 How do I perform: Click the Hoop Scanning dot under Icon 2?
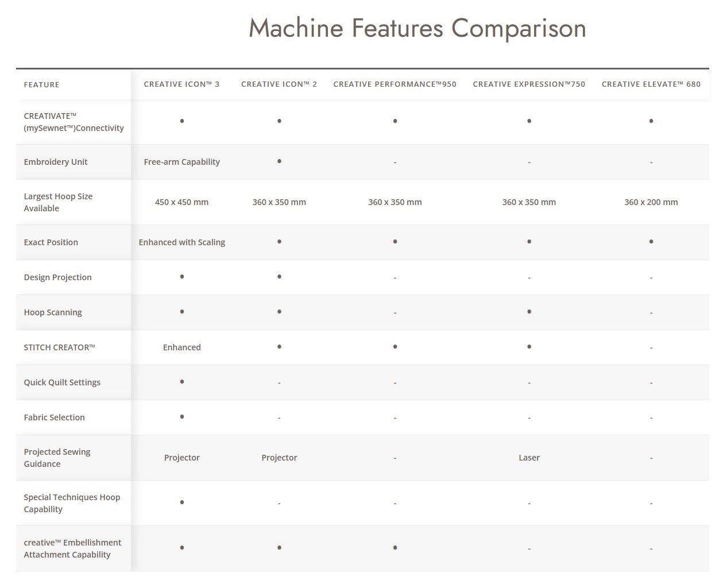click(279, 312)
